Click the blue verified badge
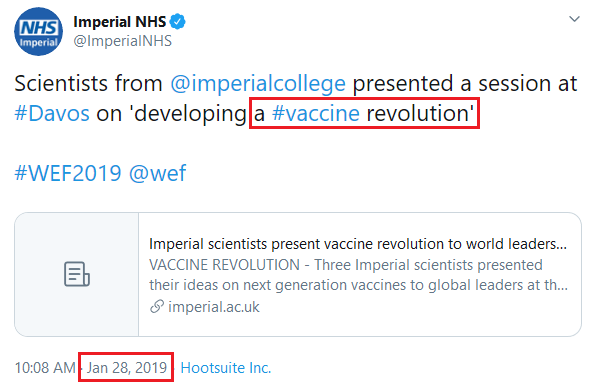The height and width of the screenshot is (390, 593). tap(177, 22)
